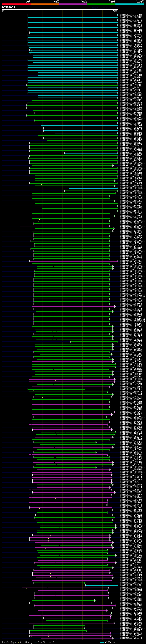Click the cyan segment of the identity legend
146x644 pixels.
[x=130, y=4]
